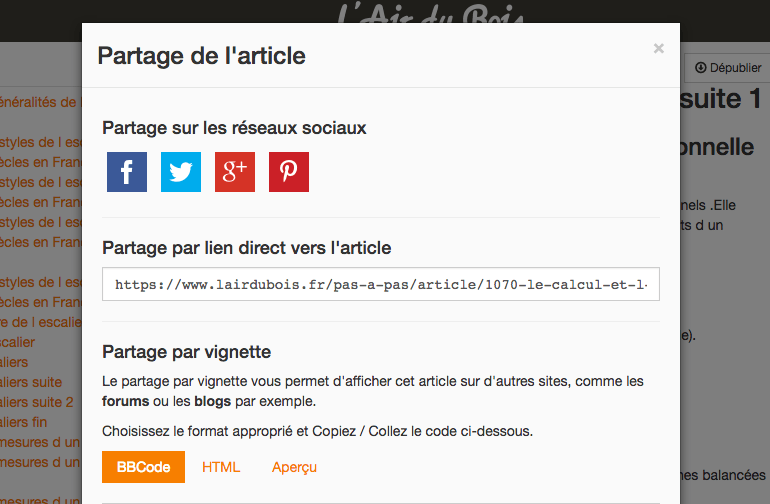Open the "aliers suite" sidebar link

click(31, 382)
